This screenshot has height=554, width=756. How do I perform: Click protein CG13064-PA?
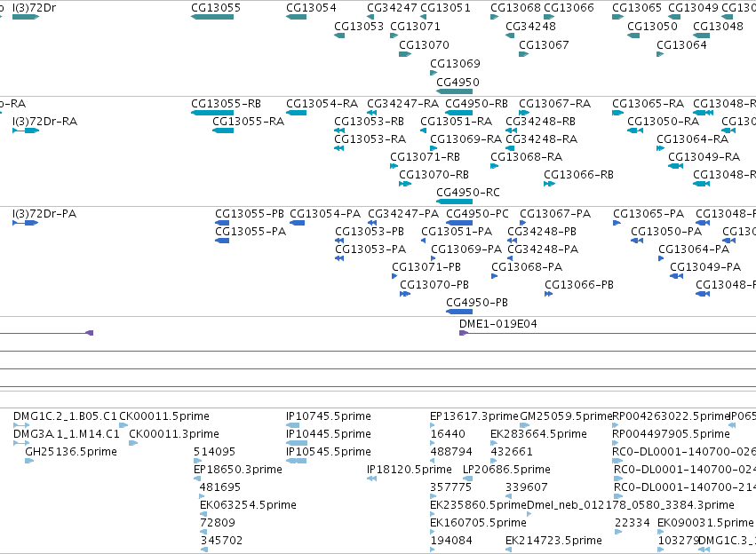[695, 249]
